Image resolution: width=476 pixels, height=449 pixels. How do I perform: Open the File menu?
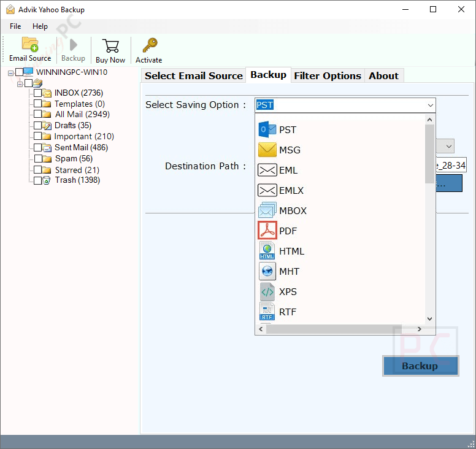[15, 26]
